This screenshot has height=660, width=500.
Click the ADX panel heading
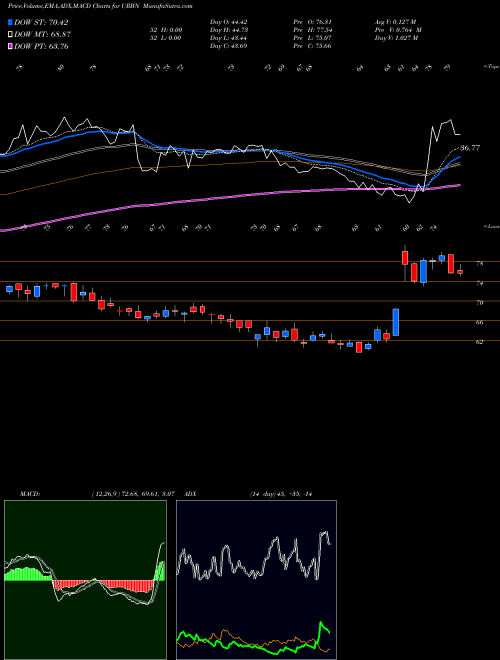point(190,494)
